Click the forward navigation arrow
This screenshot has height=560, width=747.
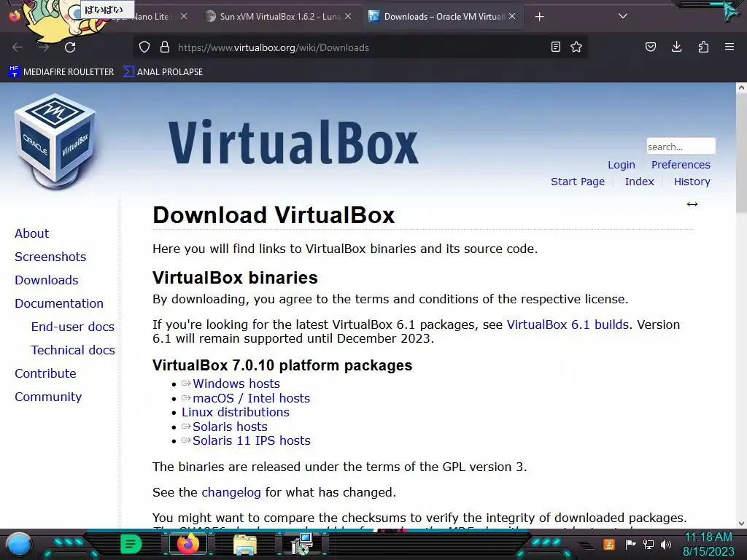(x=44, y=47)
